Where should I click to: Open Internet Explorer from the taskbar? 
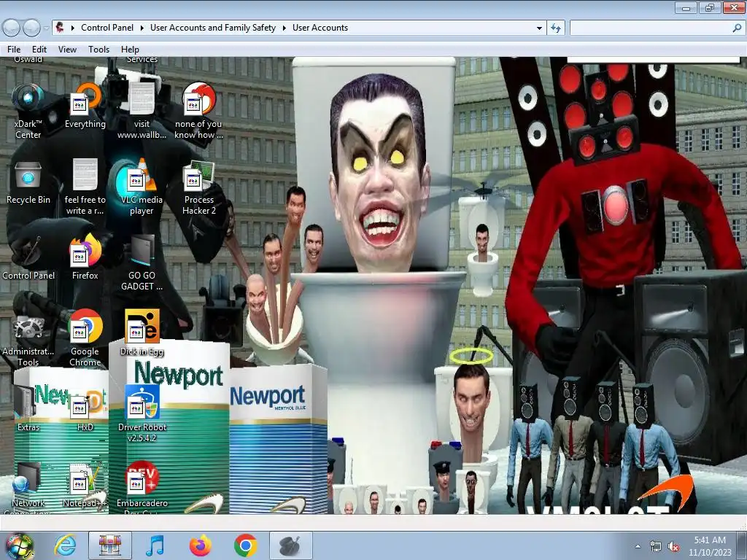pyautogui.click(x=65, y=545)
